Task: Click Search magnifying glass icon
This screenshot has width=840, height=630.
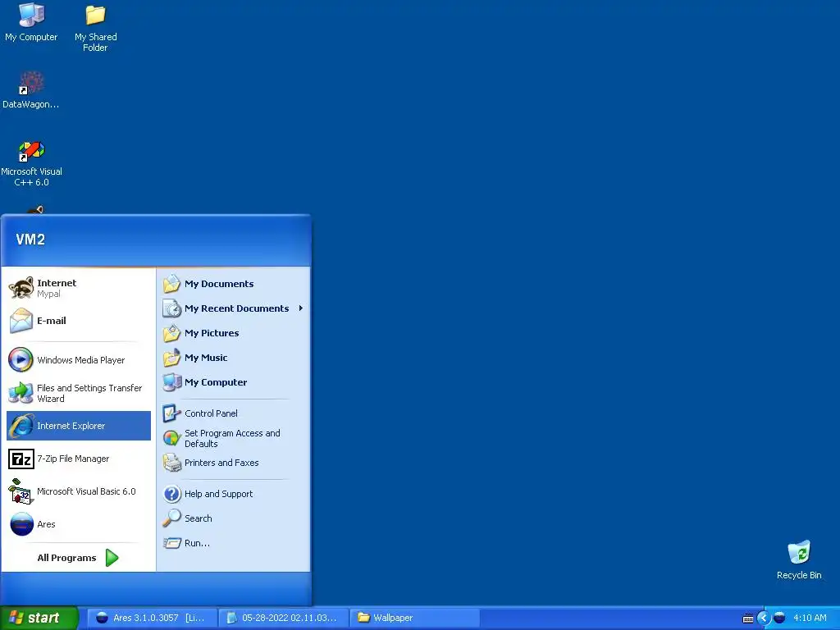Action: click(x=172, y=518)
